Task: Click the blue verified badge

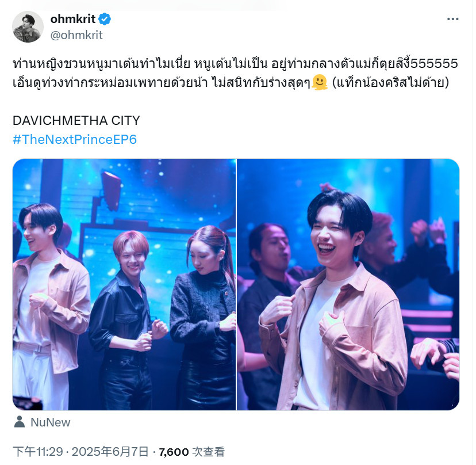Action: [x=105, y=19]
